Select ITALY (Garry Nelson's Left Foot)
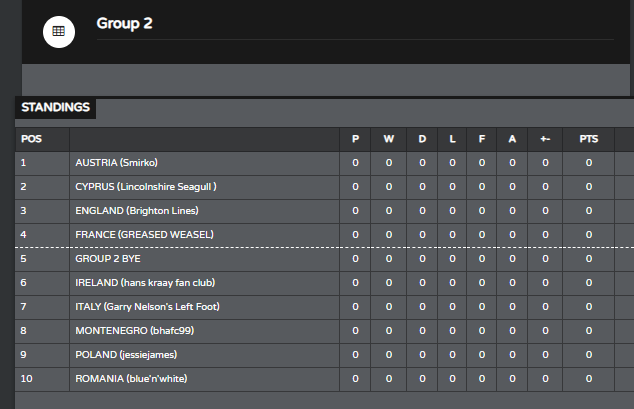The image size is (634, 409). pyautogui.click(x=148, y=306)
